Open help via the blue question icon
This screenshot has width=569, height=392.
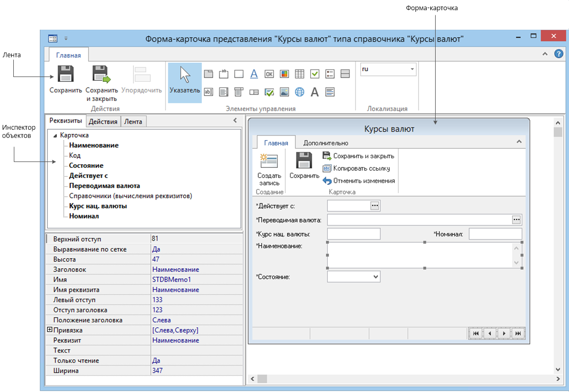point(558,54)
